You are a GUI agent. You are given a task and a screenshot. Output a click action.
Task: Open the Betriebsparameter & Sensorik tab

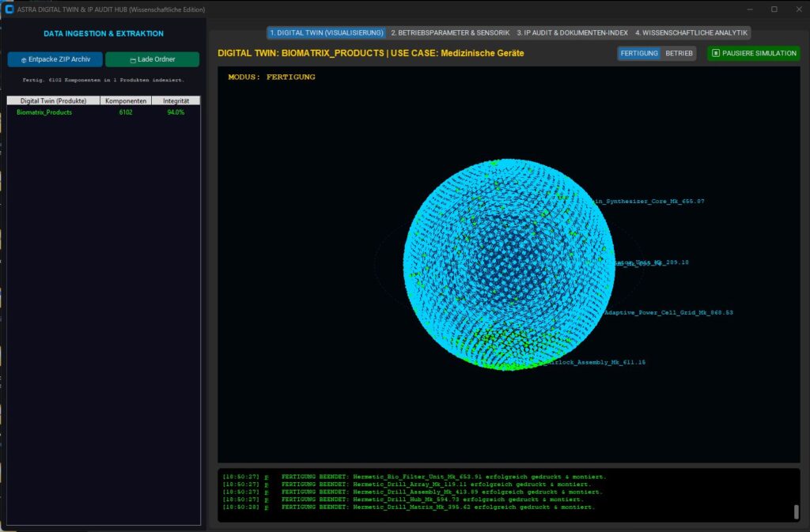449,33
